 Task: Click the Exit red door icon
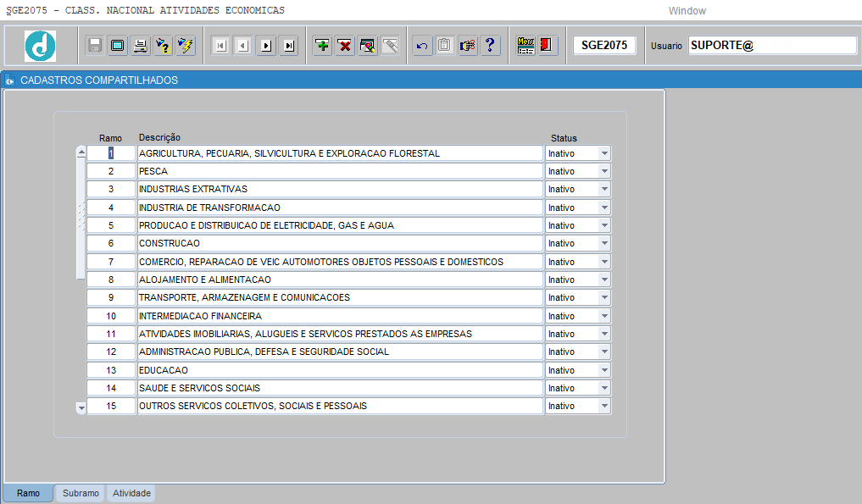(547, 45)
